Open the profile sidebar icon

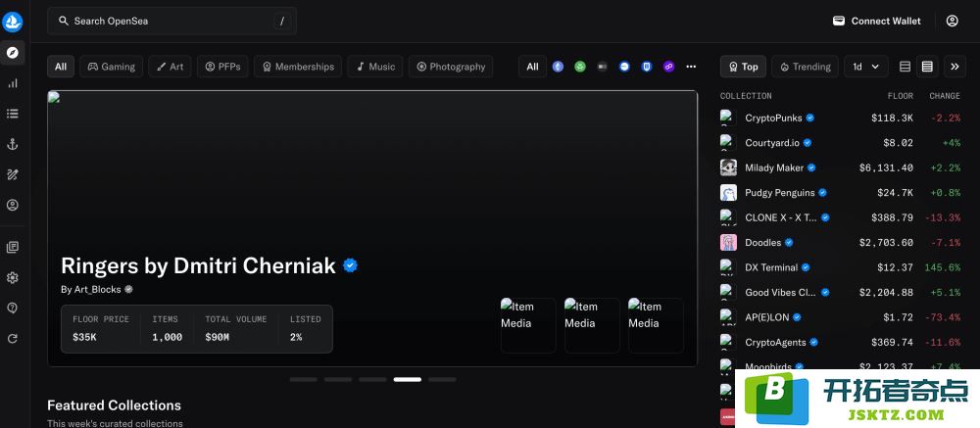point(13,205)
